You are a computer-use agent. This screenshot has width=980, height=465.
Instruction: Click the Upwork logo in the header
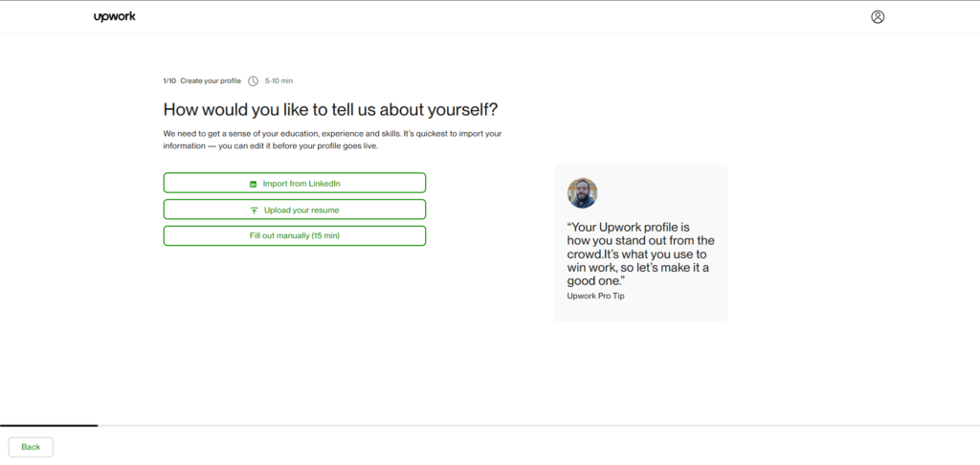click(x=115, y=17)
